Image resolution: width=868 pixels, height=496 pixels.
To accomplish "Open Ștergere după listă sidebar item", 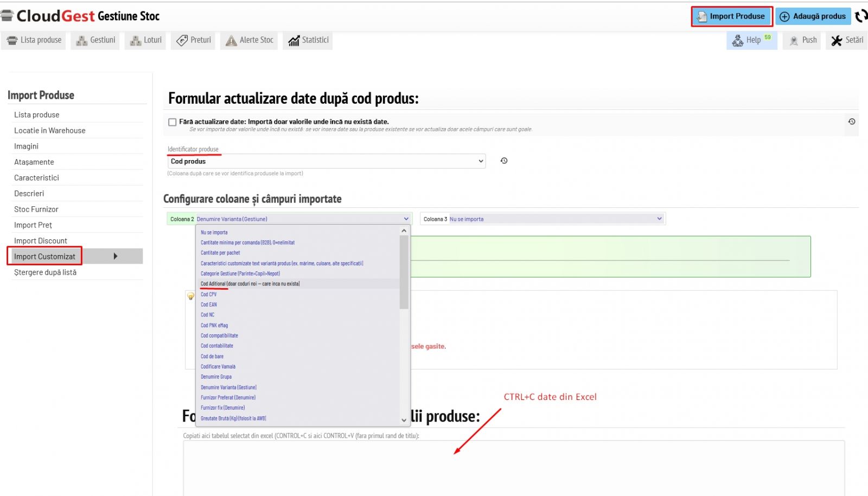I will (45, 272).
